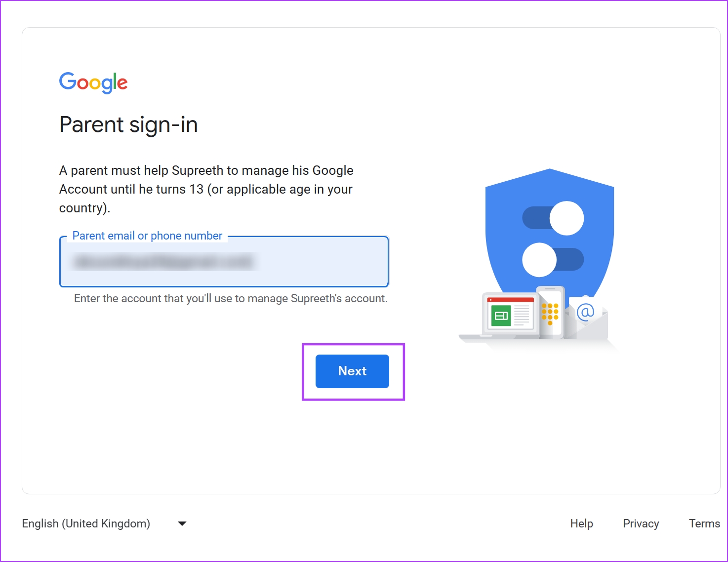Click the upper toggle in the shield
The image size is (728, 562).
pos(553,218)
